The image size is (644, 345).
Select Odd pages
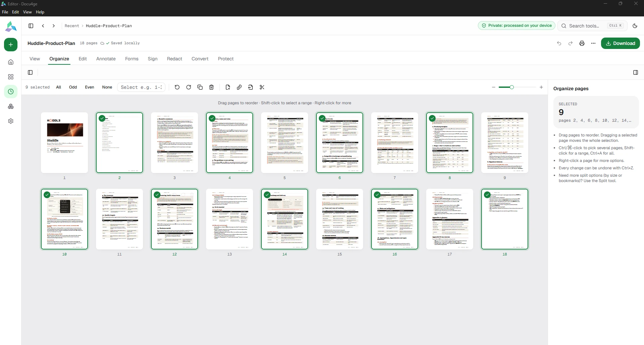tap(73, 87)
